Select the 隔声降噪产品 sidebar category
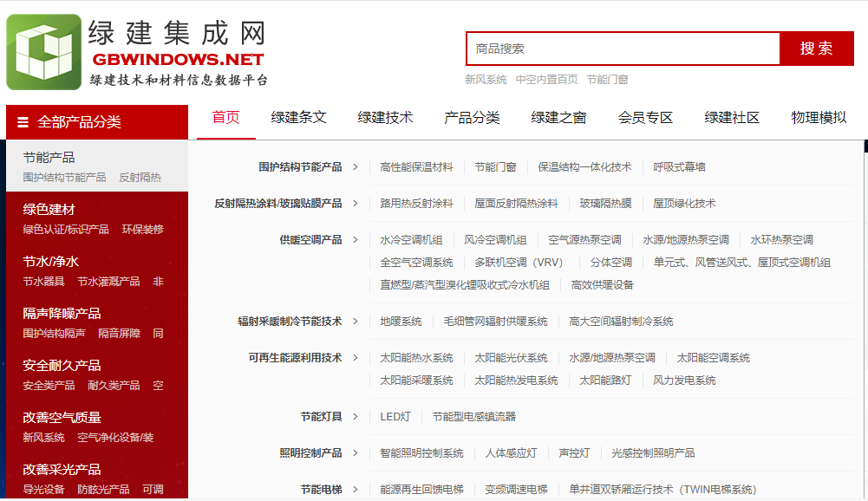868x501 pixels. 62,314
